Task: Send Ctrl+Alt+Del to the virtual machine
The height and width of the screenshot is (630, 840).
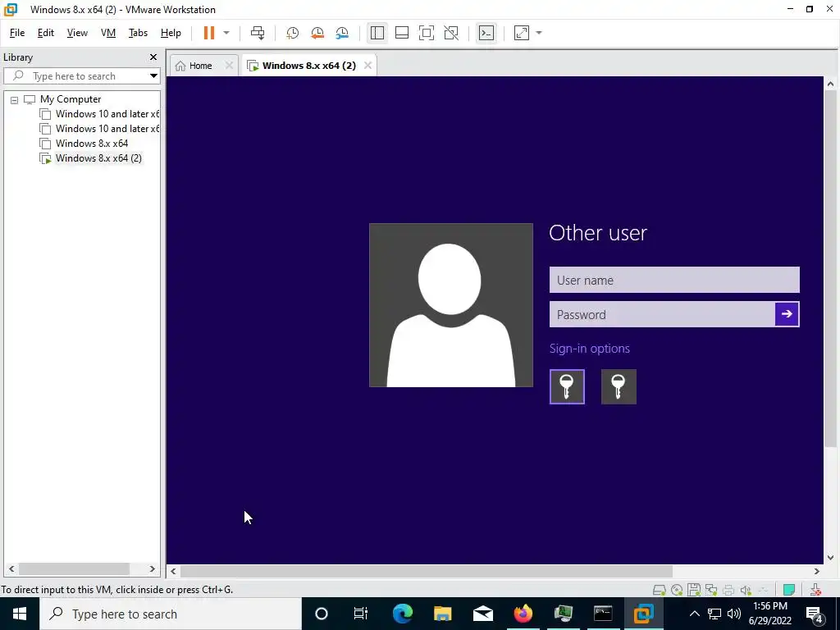Action: pyautogui.click(x=257, y=33)
